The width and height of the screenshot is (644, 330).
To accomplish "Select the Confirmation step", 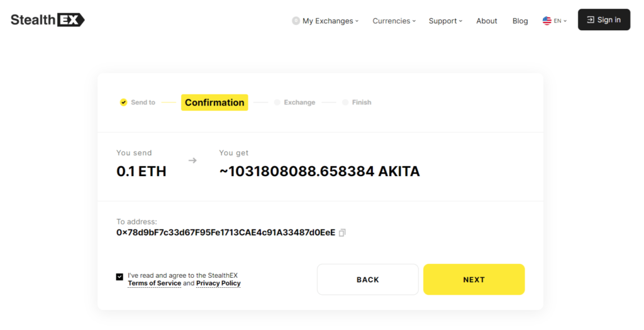I will pyautogui.click(x=214, y=102).
